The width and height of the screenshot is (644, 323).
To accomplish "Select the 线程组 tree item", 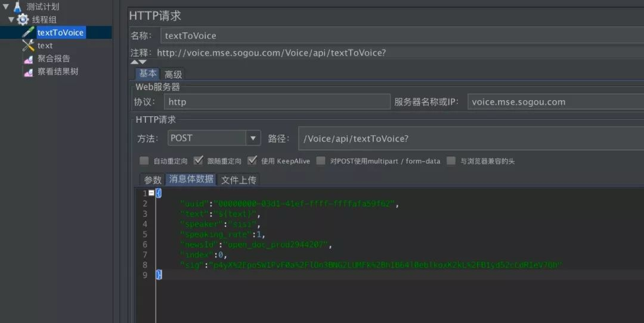I will [44, 19].
